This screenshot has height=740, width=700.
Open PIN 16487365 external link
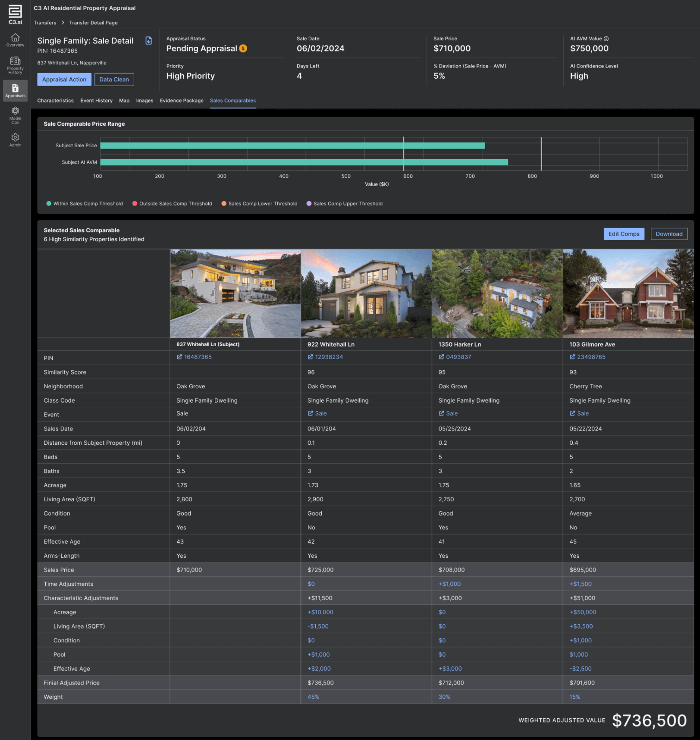[194, 357]
